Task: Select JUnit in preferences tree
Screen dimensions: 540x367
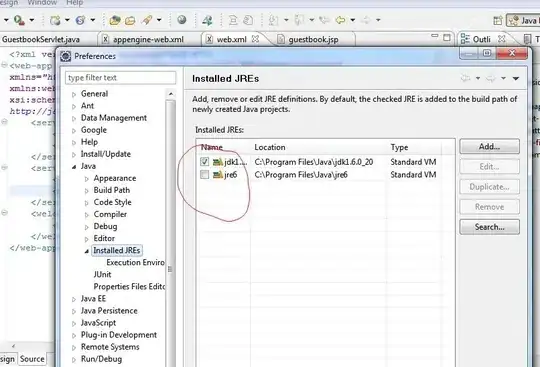Action: (x=102, y=275)
